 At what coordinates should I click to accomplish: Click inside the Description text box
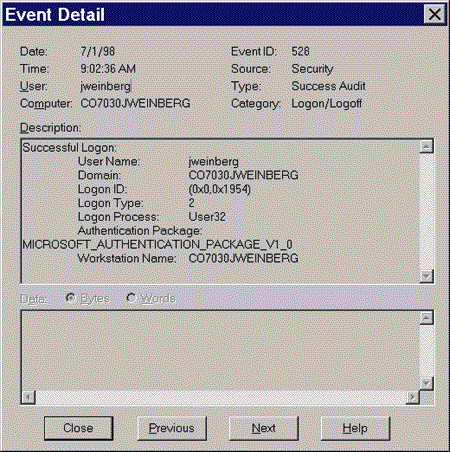click(220, 211)
